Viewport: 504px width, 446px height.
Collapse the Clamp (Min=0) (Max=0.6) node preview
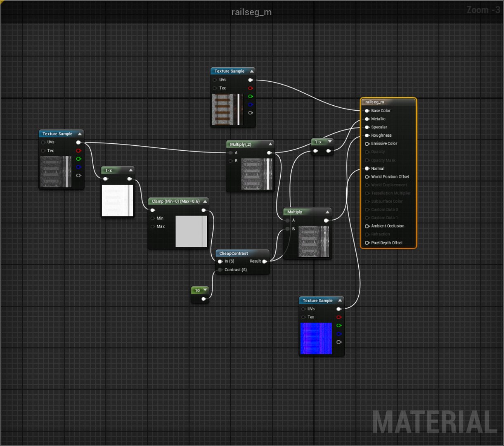(205, 202)
